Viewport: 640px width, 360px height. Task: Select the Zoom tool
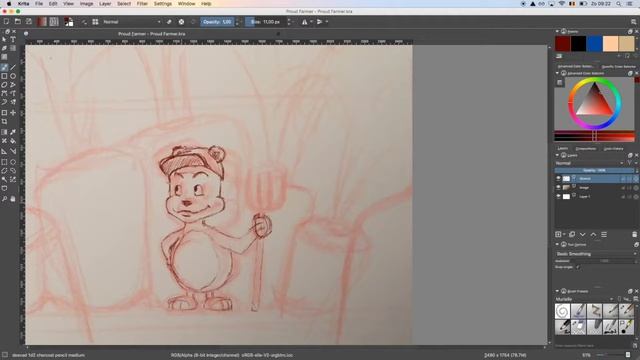click(4, 199)
